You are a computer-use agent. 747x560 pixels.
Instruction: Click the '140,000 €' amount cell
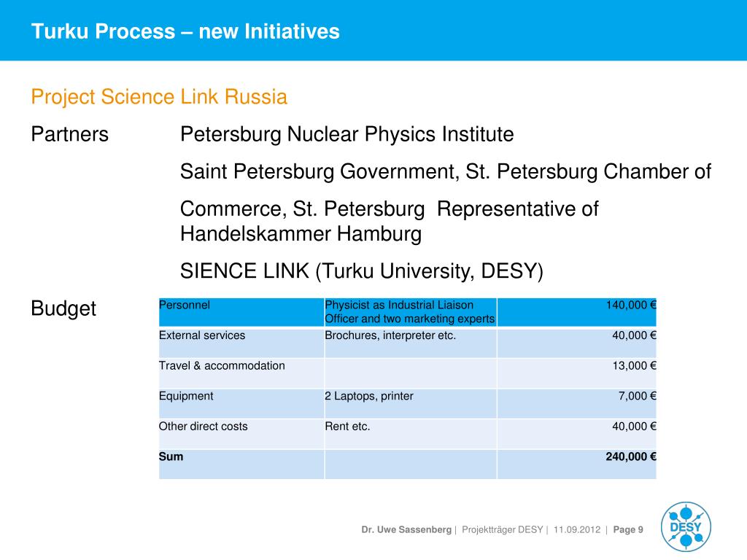point(576,312)
